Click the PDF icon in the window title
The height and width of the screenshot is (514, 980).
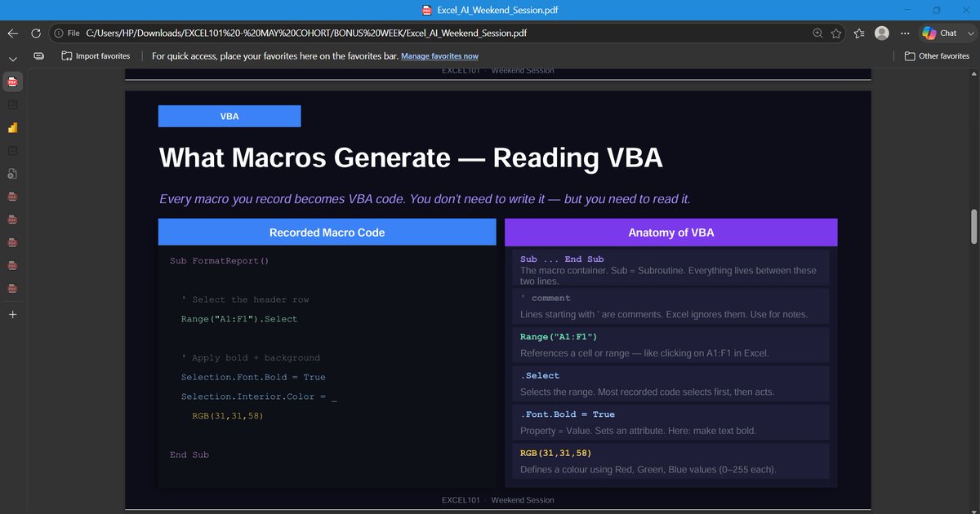(426, 10)
